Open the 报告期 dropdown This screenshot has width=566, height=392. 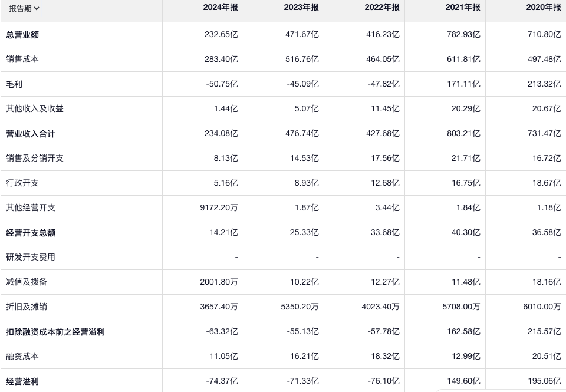(24, 8)
